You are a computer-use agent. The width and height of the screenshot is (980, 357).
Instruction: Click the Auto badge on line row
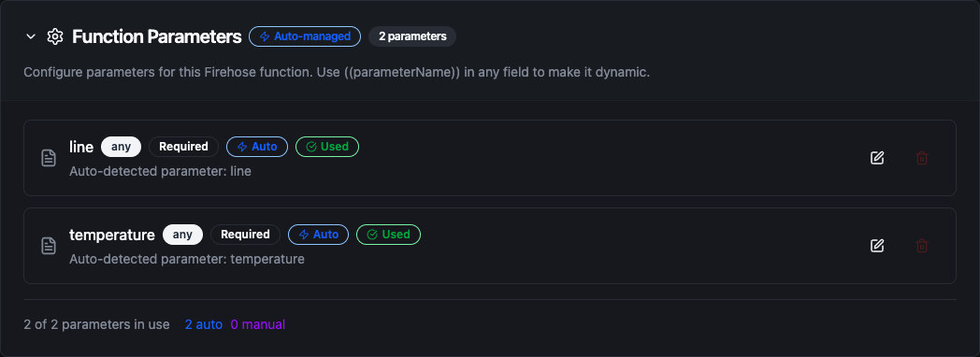pos(257,147)
